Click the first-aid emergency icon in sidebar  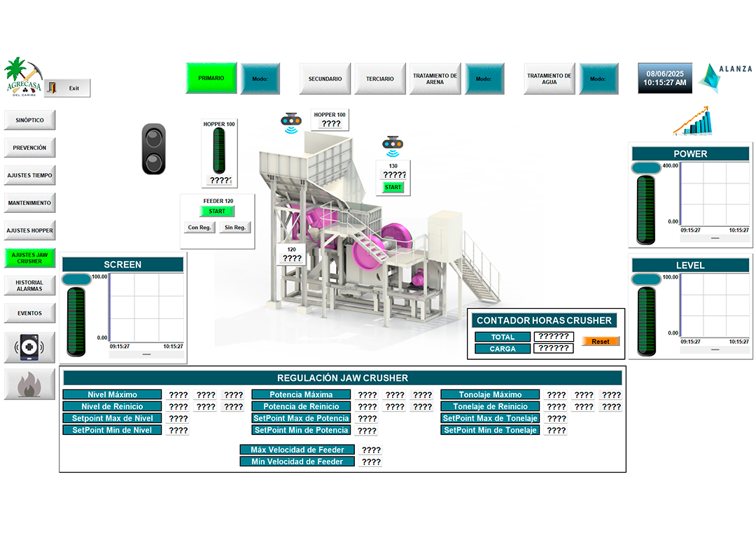coord(29,347)
